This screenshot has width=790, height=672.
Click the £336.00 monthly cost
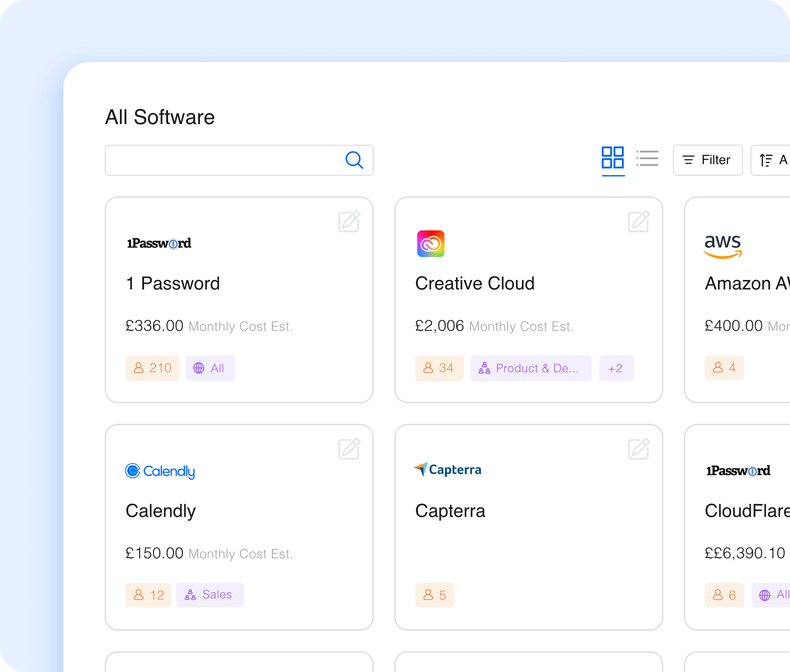pos(154,326)
